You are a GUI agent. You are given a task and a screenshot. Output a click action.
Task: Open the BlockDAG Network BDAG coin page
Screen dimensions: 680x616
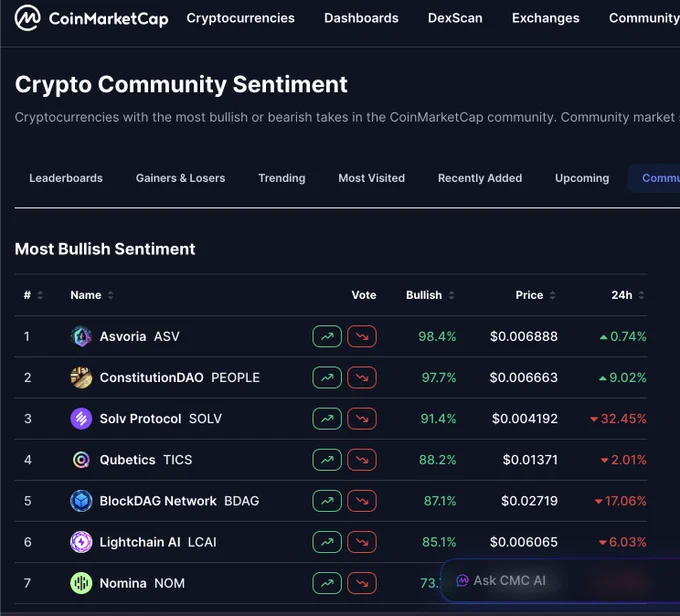(179, 501)
